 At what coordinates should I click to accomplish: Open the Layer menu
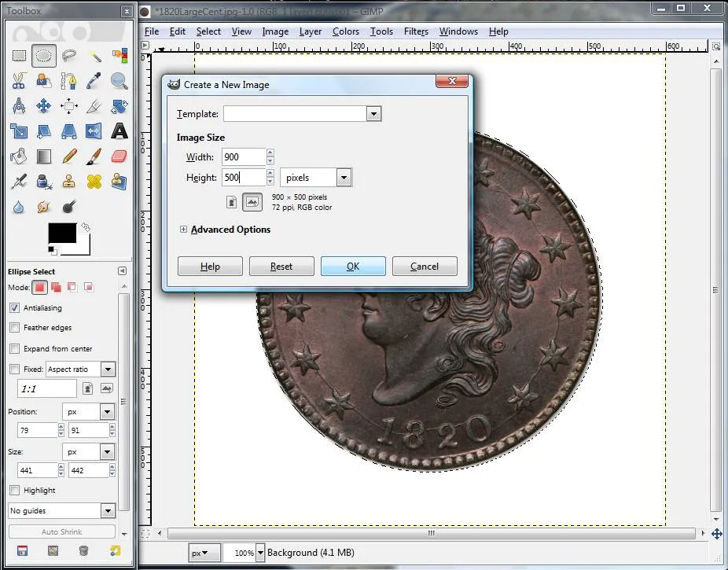pyautogui.click(x=310, y=31)
